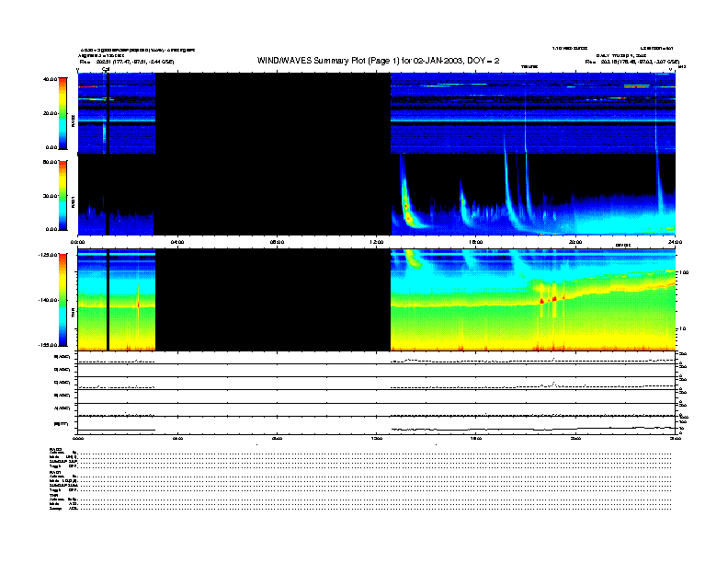The width and height of the screenshot is (728, 563).
Task: Click the RAD2 vertical axis label
Action: coord(73,121)
